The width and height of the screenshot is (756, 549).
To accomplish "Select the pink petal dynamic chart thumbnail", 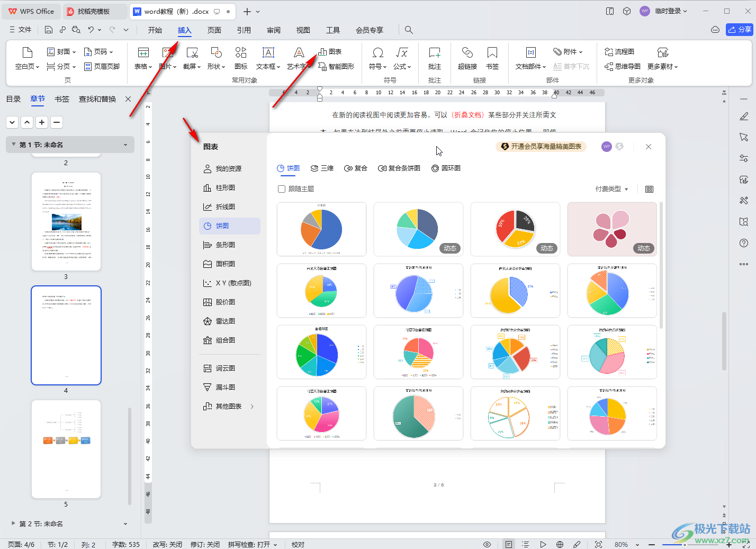I will 612,229.
